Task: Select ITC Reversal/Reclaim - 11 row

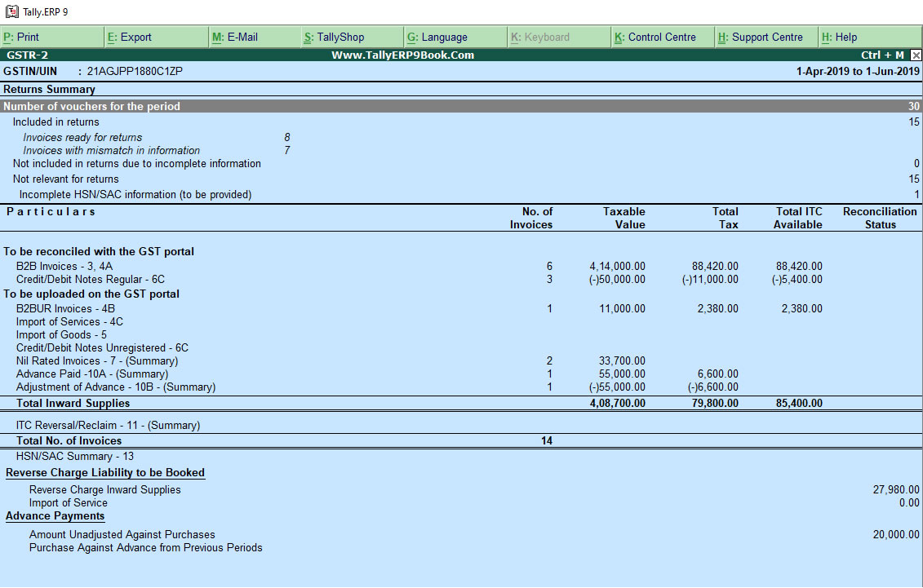Action: pos(462,425)
